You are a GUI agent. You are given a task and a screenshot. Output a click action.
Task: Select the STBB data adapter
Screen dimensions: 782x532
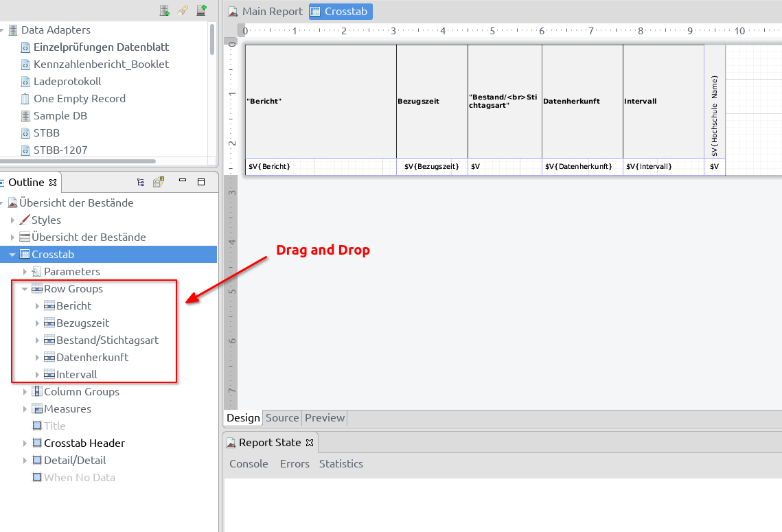coord(47,133)
